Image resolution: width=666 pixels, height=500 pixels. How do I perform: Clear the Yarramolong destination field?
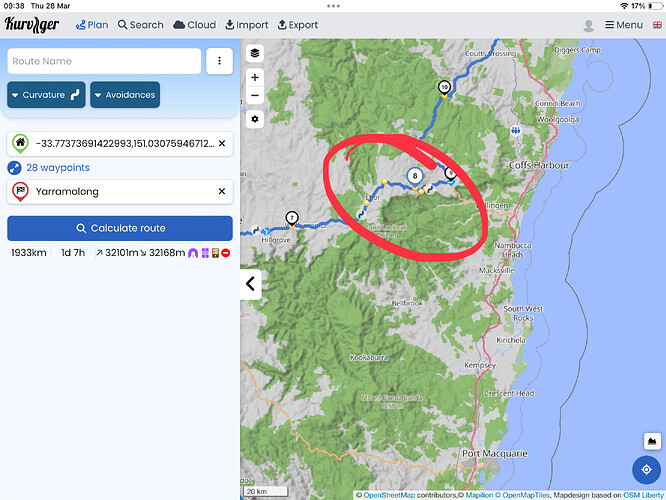coord(222,191)
